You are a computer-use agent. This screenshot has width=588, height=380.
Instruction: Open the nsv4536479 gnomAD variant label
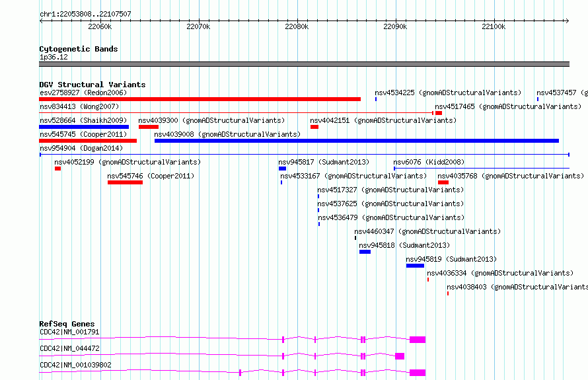point(391,217)
